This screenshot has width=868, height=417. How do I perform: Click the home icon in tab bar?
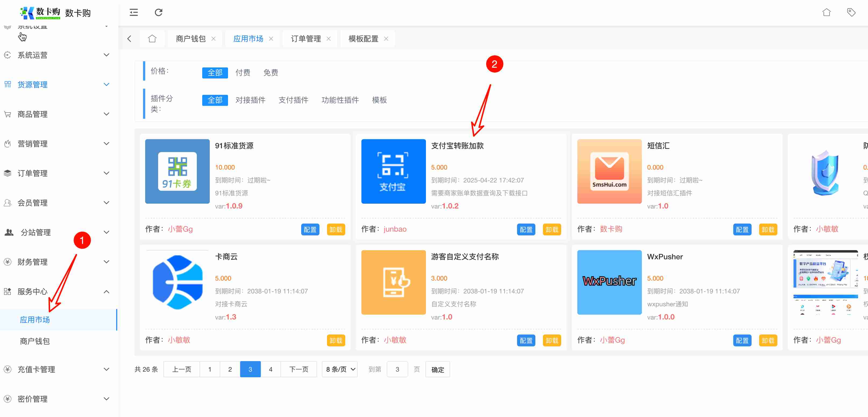[152, 39]
